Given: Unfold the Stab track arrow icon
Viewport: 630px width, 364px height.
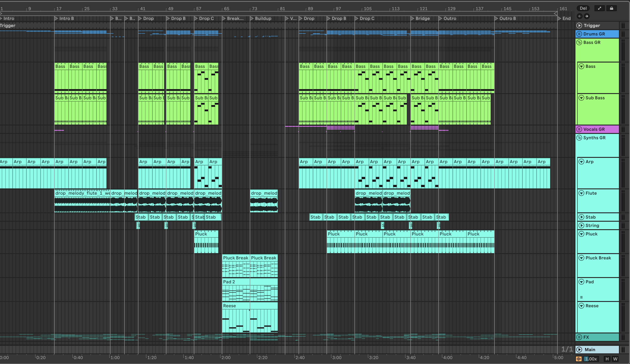Looking at the screenshot, I should (581, 217).
